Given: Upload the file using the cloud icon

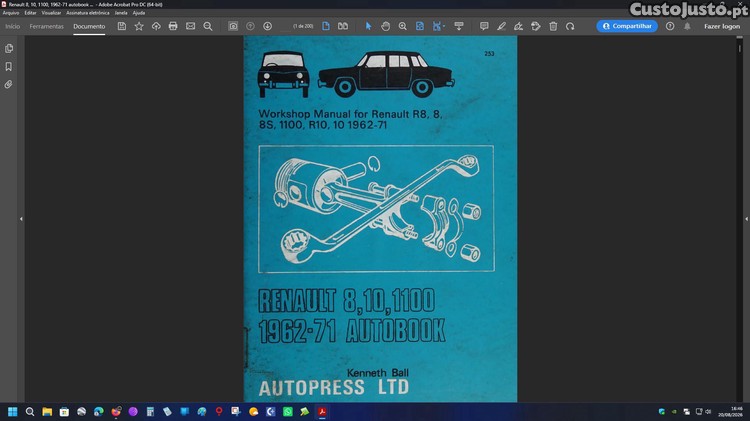Looking at the screenshot, I should point(156,26).
